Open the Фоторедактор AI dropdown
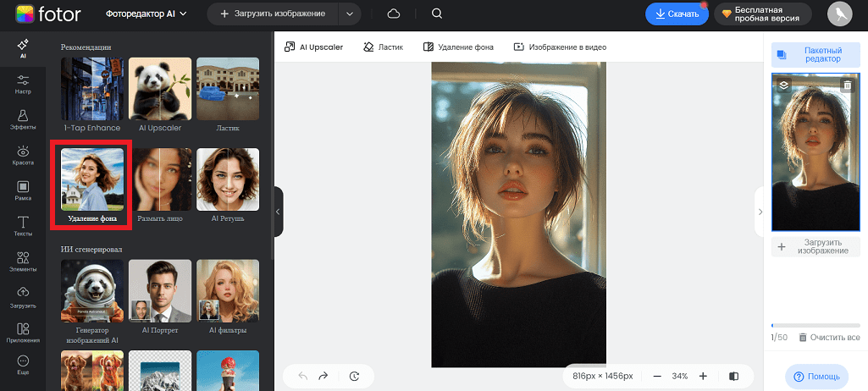868x391 pixels. tap(147, 14)
